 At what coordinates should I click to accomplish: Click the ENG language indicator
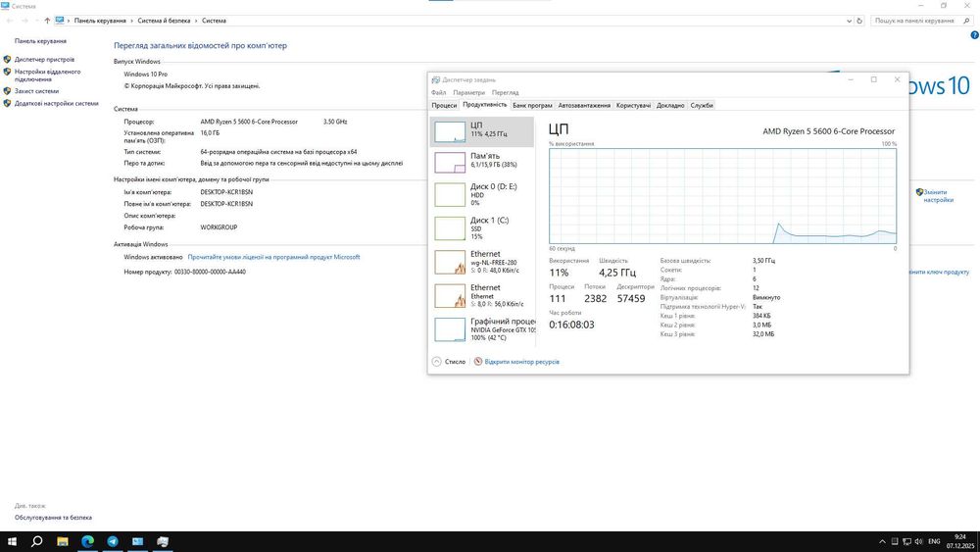pyautogui.click(x=934, y=541)
